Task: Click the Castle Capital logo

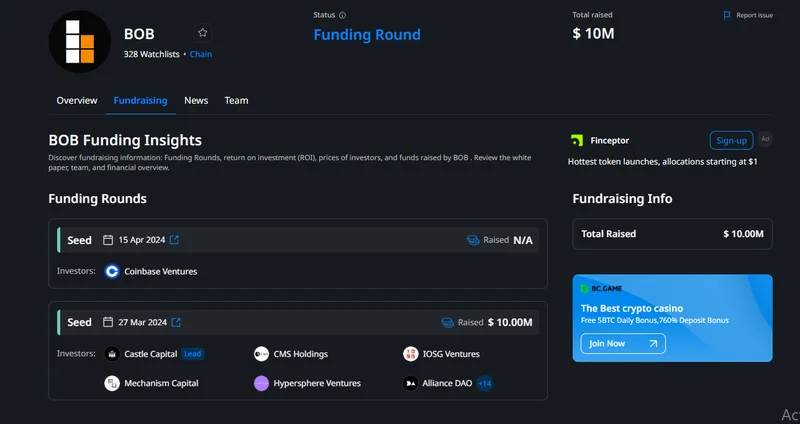Action: coord(112,354)
